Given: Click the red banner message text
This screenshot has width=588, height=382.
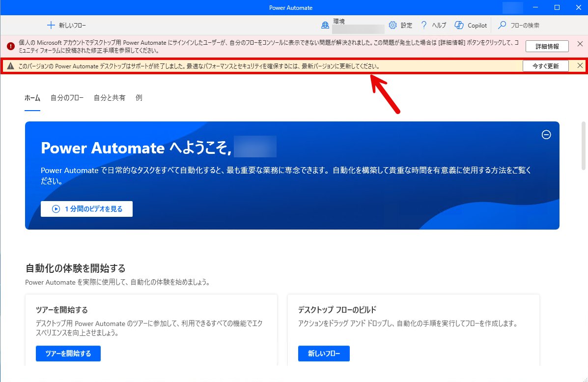Looking at the screenshot, I should coord(269,47).
